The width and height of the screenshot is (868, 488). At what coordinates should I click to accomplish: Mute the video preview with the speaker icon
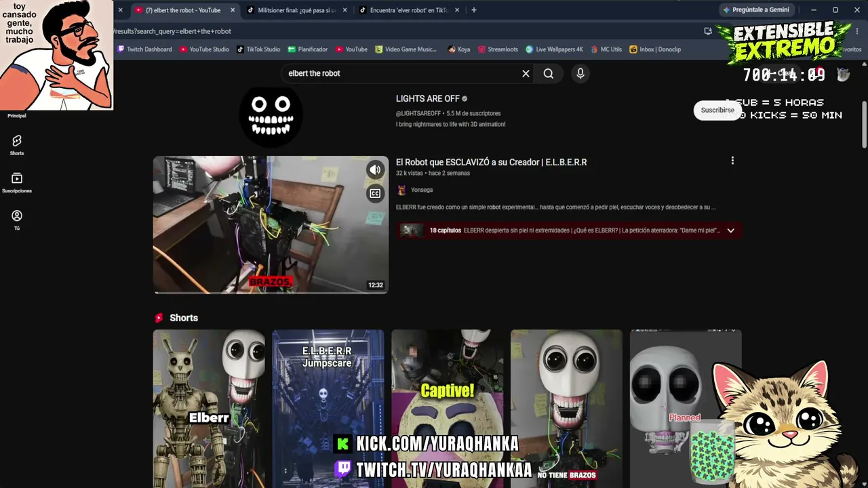coord(375,169)
